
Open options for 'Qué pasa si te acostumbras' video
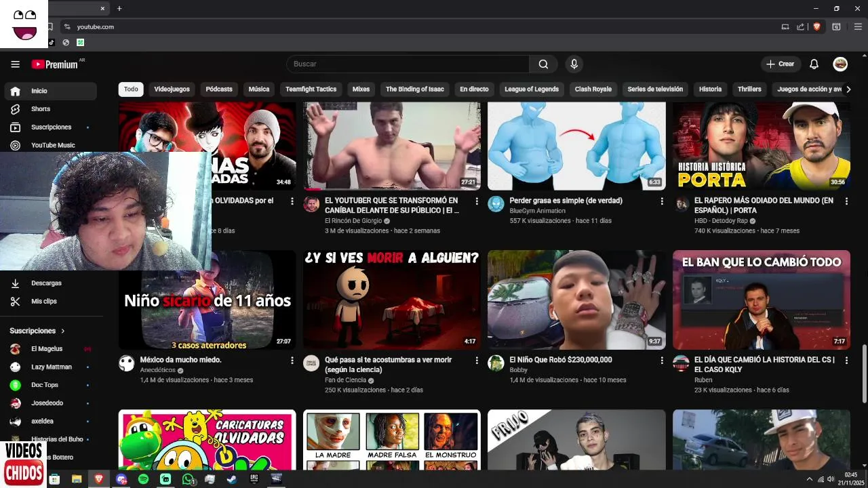coord(477,361)
